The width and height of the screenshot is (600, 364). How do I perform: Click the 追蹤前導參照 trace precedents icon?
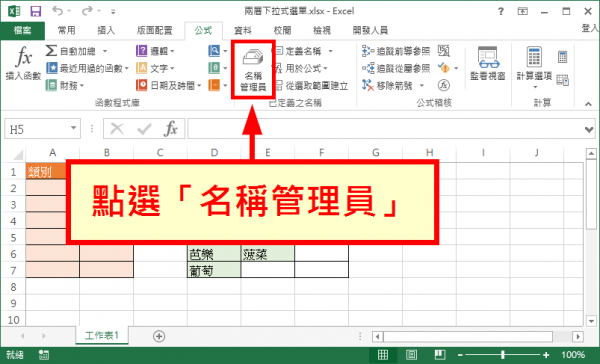pyautogui.click(x=368, y=51)
